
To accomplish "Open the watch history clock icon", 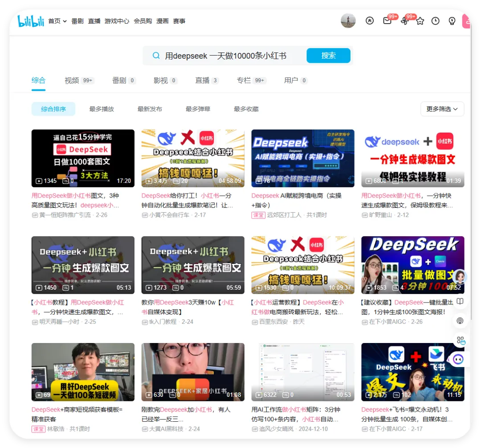I will (x=435, y=21).
